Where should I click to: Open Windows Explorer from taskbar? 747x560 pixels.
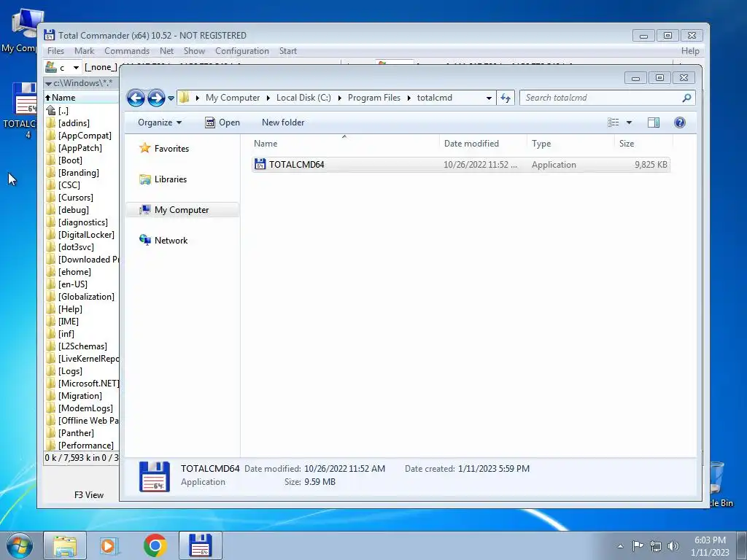click(x=65, y=545)
